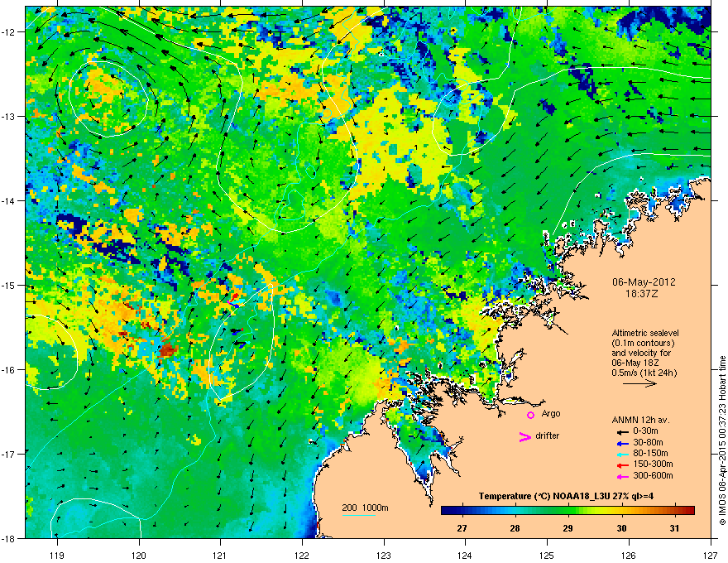Click the 125 longitude axis label
This screenshot has width=728, height=563.
click(548, 555)
